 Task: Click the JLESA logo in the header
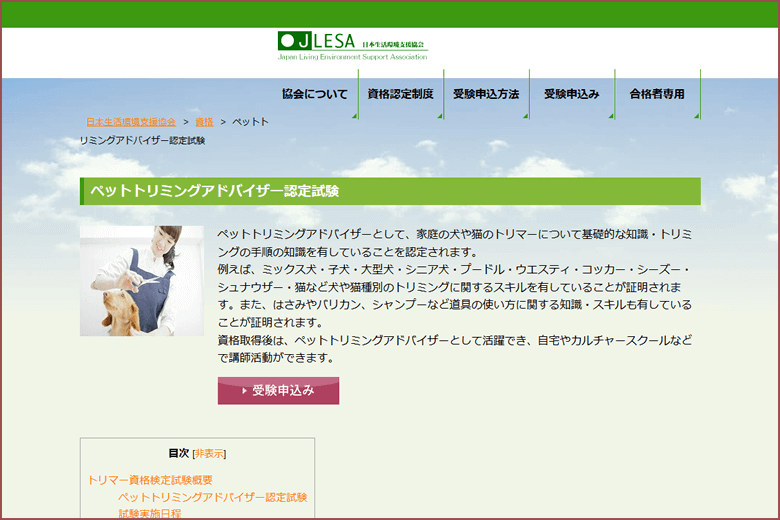[x=352, y=46]
